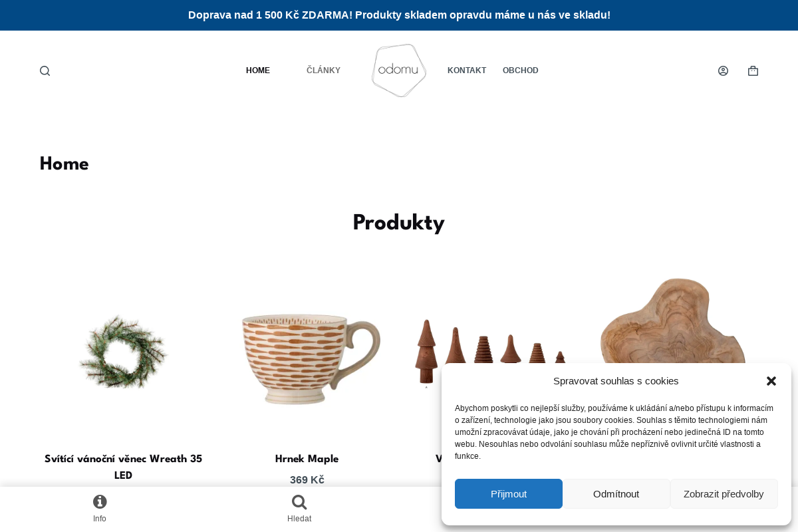Open the search magnifier in header

(x=45, y=70)
